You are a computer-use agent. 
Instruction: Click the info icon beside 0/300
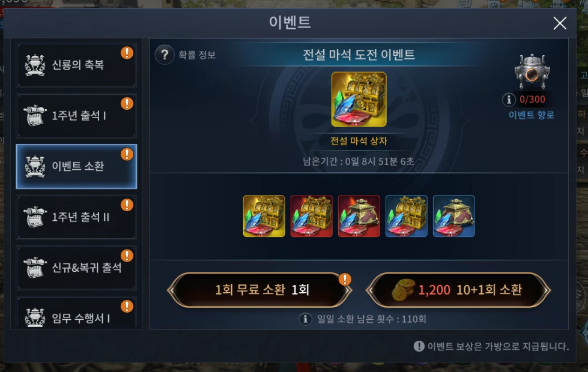point(509,100)
